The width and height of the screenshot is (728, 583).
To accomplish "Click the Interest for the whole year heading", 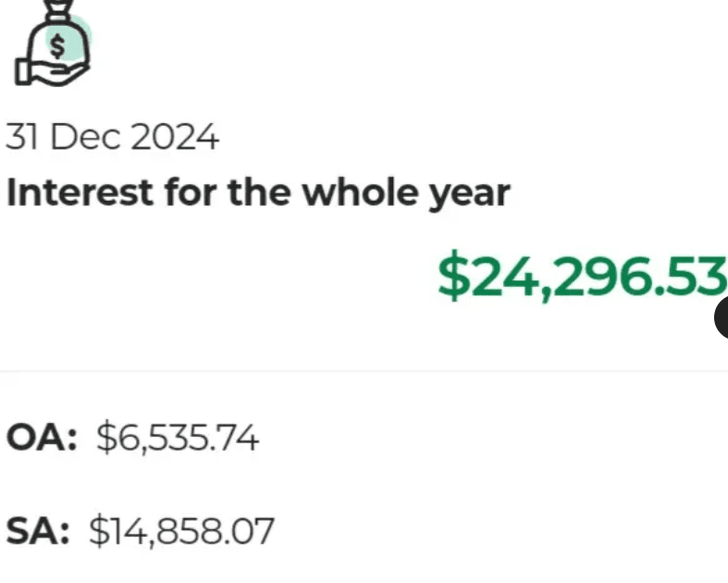I will coord(258,193).
